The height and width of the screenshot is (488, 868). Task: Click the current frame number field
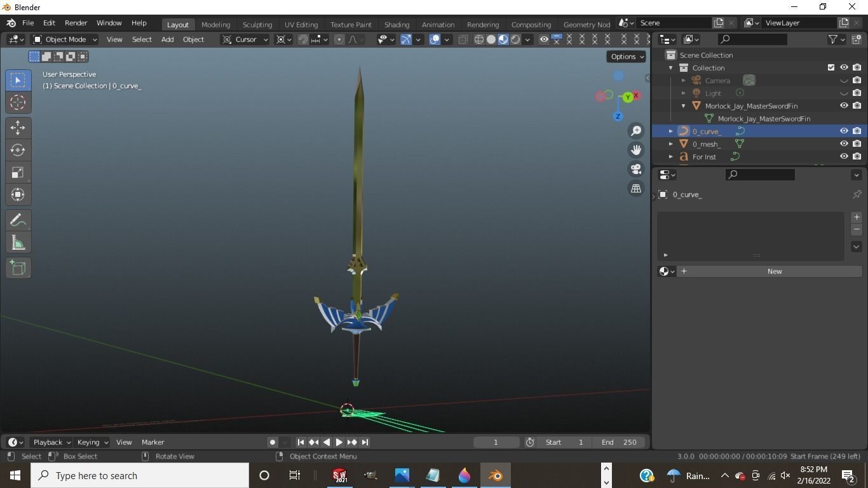tap(496, 442)
